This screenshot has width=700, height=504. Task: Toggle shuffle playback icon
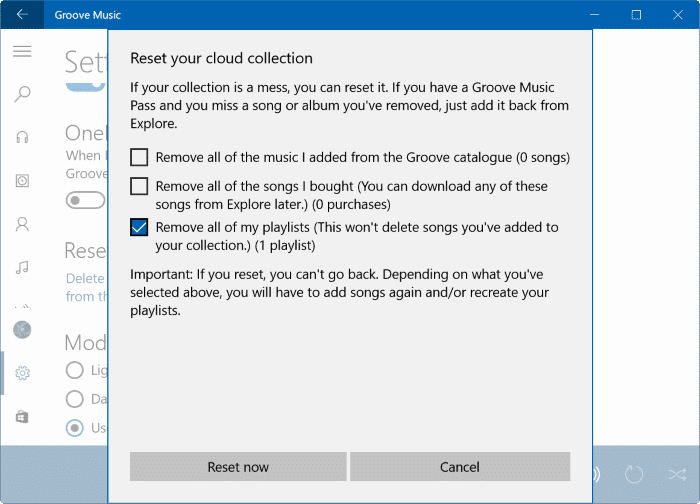pos(677,474)
